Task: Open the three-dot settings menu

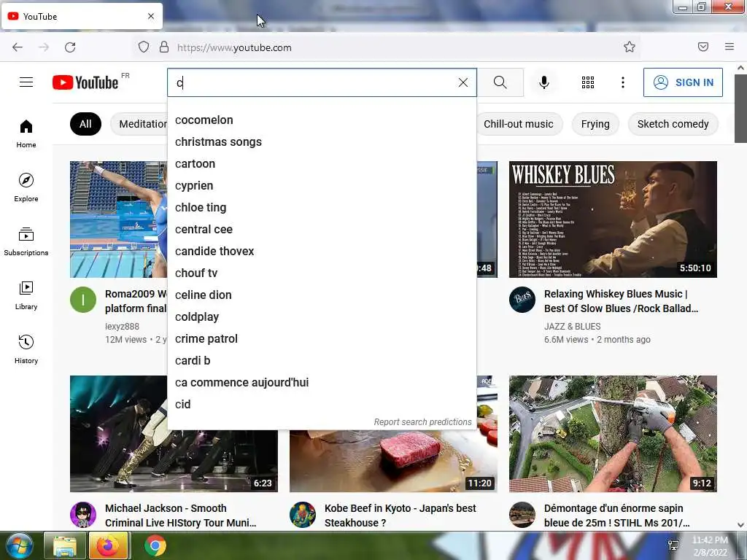Action: pyautogui.click(x=623, y=82)
